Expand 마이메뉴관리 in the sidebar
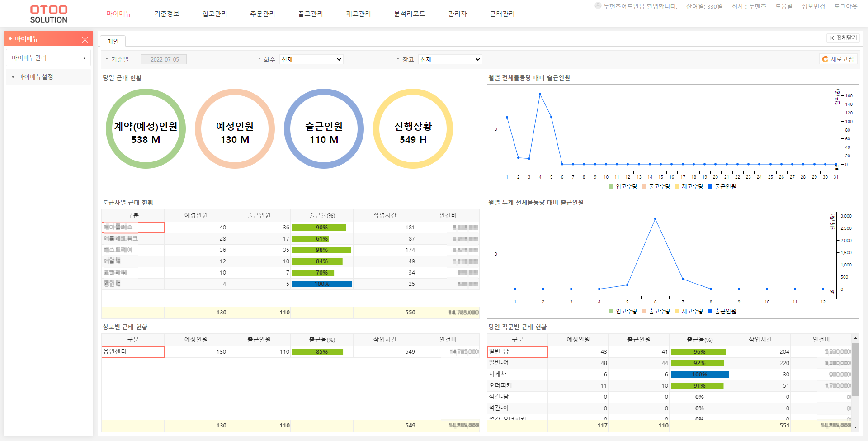868x441 pixels. (48, 58)
